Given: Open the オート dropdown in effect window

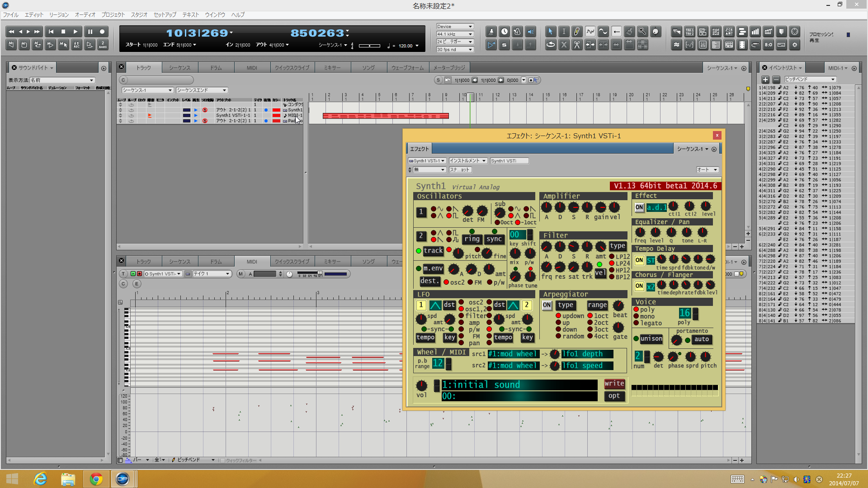Looking at the screenshot, I should [707, 170].
